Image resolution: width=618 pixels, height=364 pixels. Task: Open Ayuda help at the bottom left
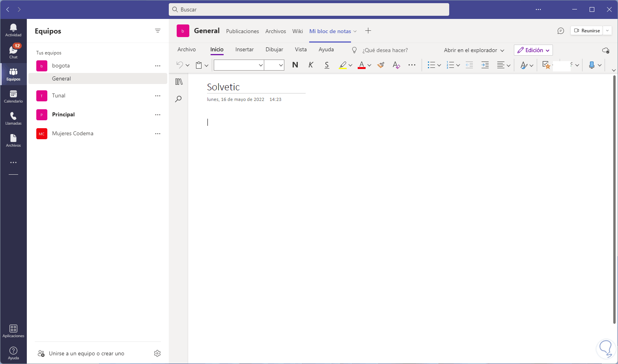tap(13, 353)
